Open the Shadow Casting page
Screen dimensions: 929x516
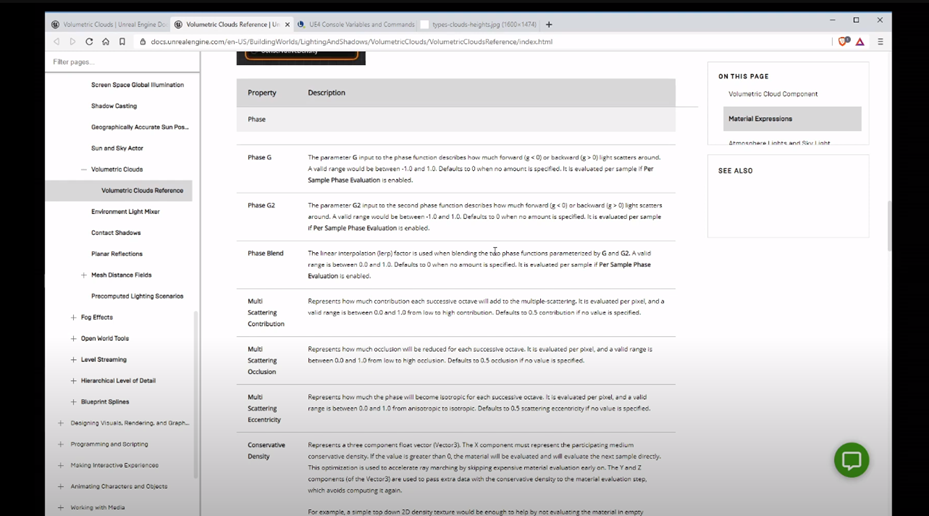114,106
